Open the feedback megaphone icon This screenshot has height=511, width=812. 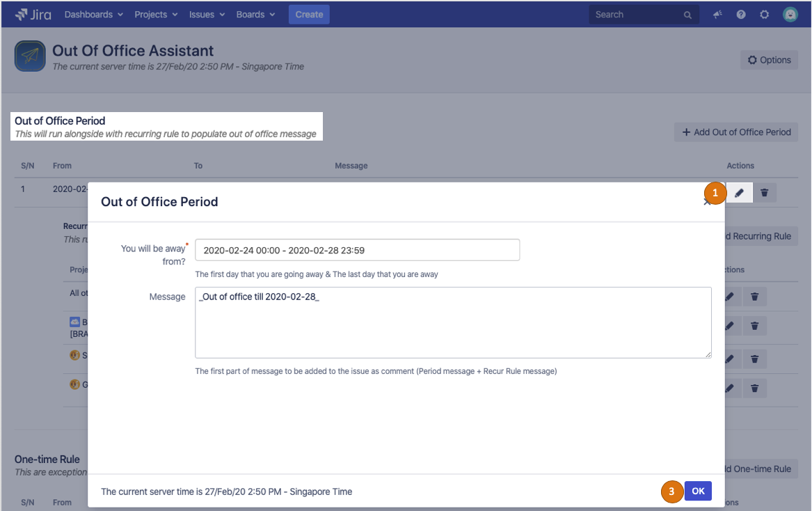pos(717,15)
